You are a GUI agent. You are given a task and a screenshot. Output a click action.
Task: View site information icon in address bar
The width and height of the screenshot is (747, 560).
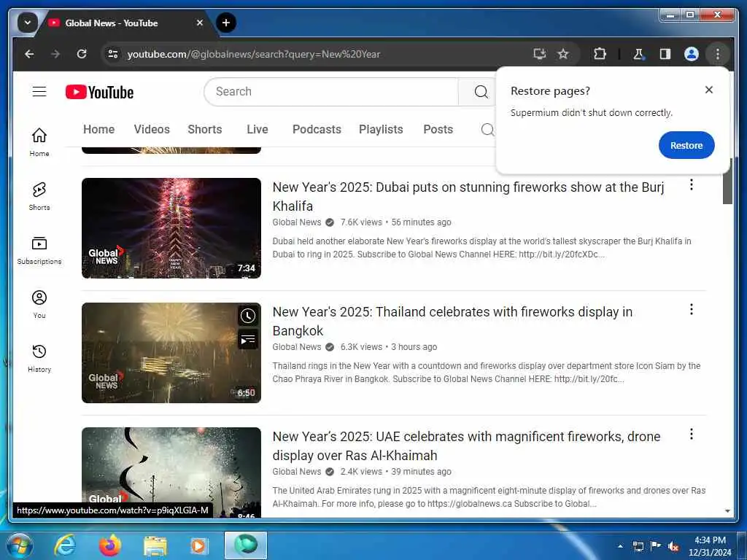113,54
